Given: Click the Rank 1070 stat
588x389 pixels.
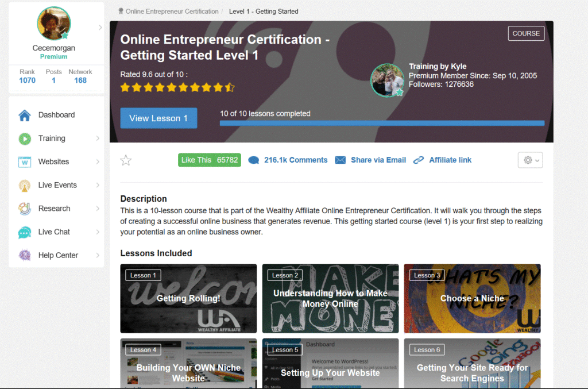Looking at the screenshot, I should pos(27,76).
